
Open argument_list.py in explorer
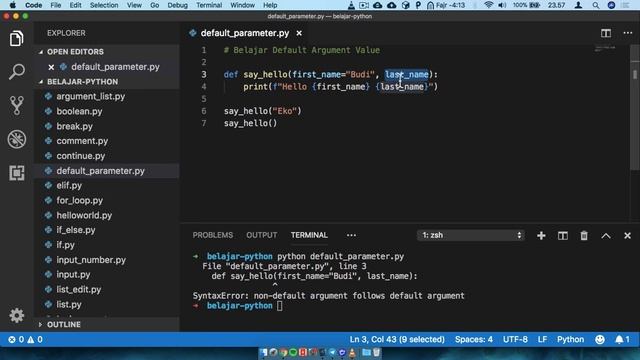click(x=91, y=97)
